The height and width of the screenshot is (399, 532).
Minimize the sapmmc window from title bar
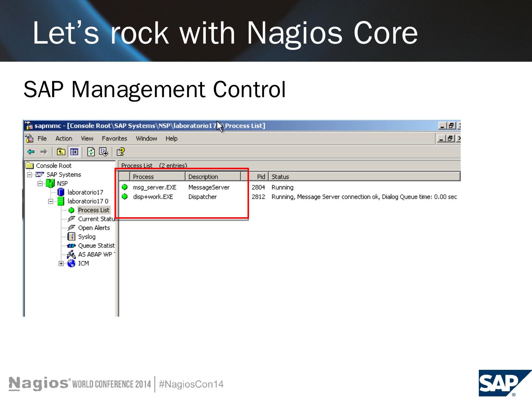point(443,126)
